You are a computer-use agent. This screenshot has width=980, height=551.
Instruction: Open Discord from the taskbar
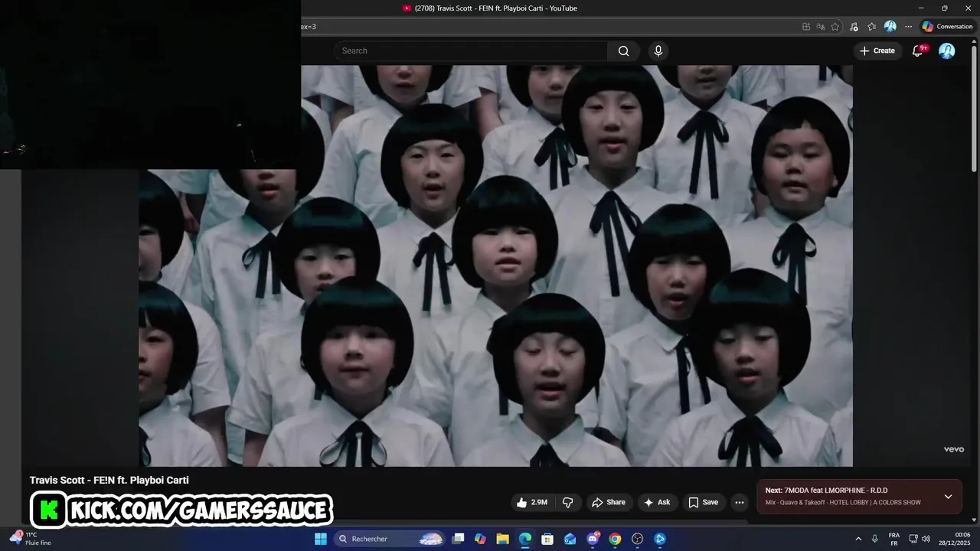pyautogui.click(x=593, y=539)
